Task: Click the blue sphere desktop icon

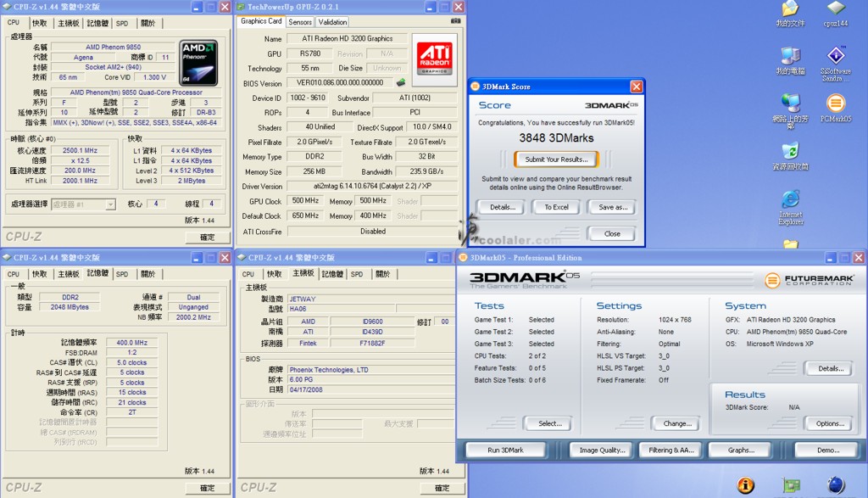Action: (x=836, y=485)
